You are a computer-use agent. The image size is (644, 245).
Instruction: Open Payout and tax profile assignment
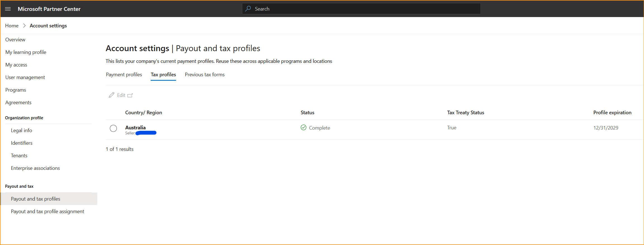pos(48,211)
